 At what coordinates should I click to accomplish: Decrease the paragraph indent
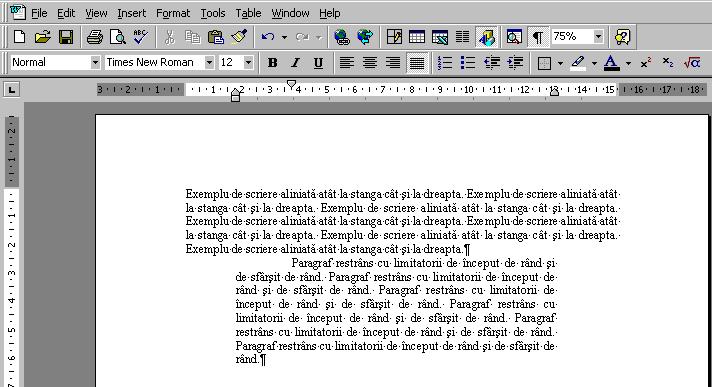(492, 62)
